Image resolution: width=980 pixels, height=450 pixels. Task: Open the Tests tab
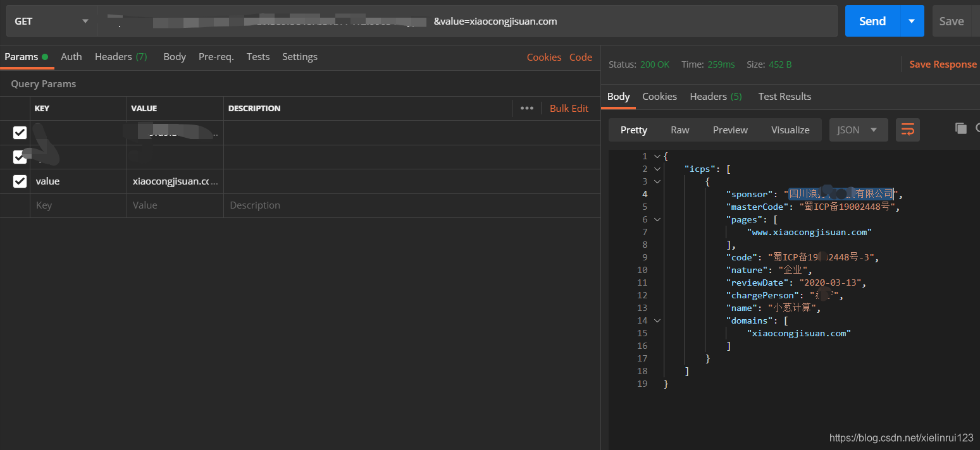258,57
